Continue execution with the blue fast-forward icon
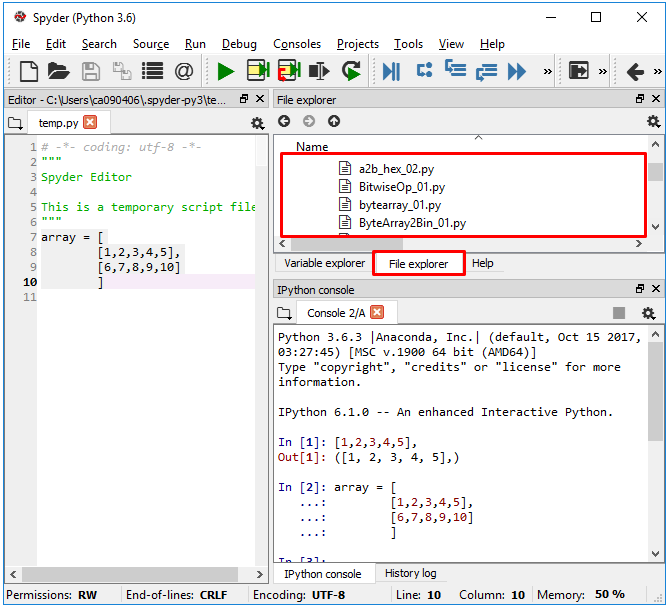Screen dimensions: 671x607 pyautogui.click(x=517, y=71)
